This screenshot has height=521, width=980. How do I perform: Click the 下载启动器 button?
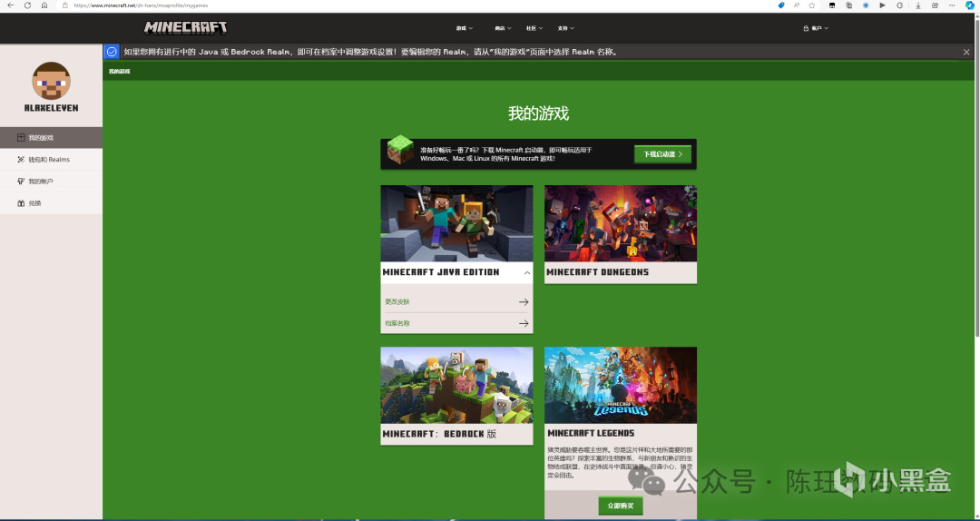(662, 154)
